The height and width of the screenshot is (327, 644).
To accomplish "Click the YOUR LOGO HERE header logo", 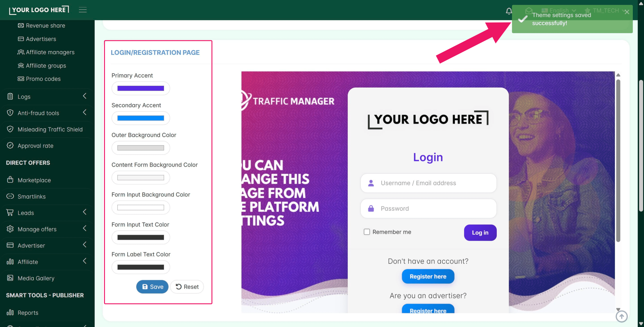I will coord(39,10).
